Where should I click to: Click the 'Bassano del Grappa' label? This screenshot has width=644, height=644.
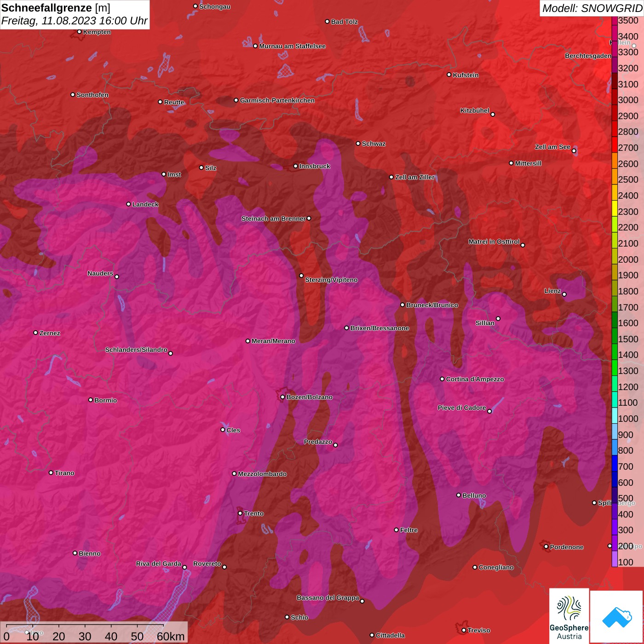pos(328,598)
